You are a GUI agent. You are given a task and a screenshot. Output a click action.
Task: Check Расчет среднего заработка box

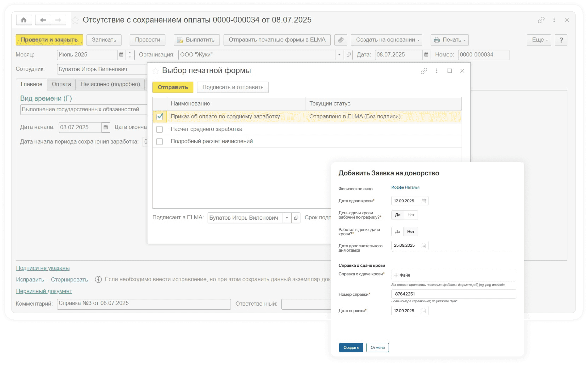click(x=159, y=129)
